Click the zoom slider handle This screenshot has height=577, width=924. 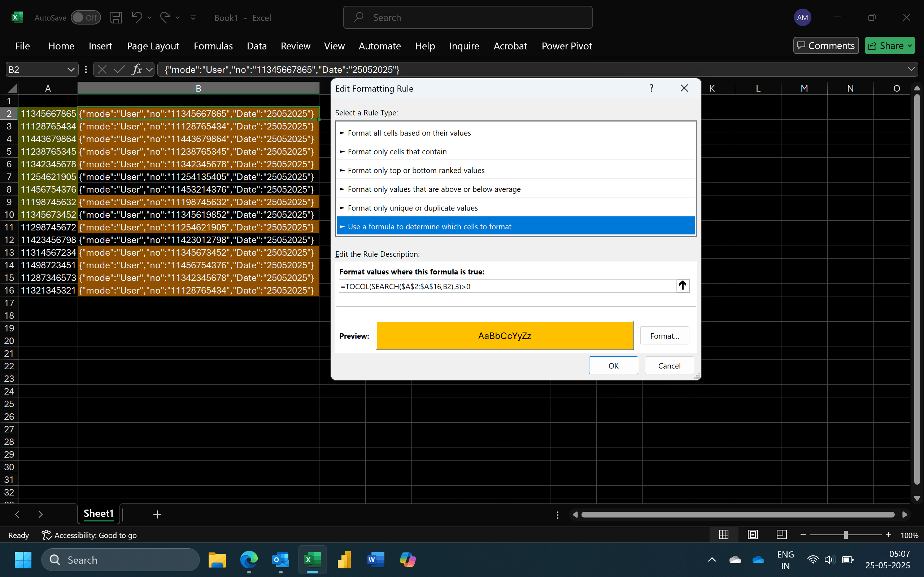[x=846, y=535]
